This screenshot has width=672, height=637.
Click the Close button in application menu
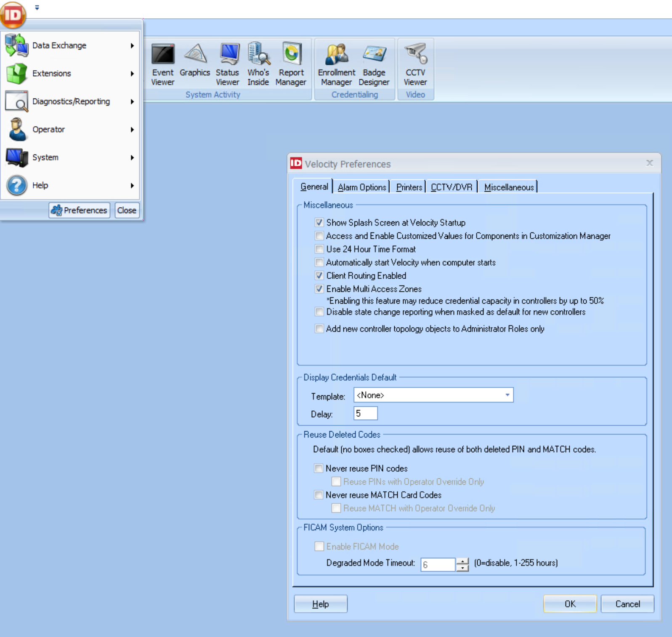[x=127, y=210]
